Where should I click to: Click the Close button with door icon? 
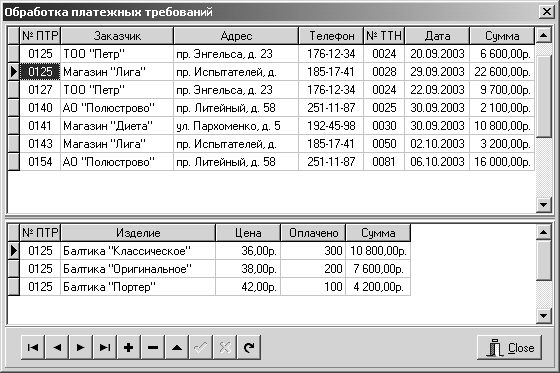(x=509, y=347)
